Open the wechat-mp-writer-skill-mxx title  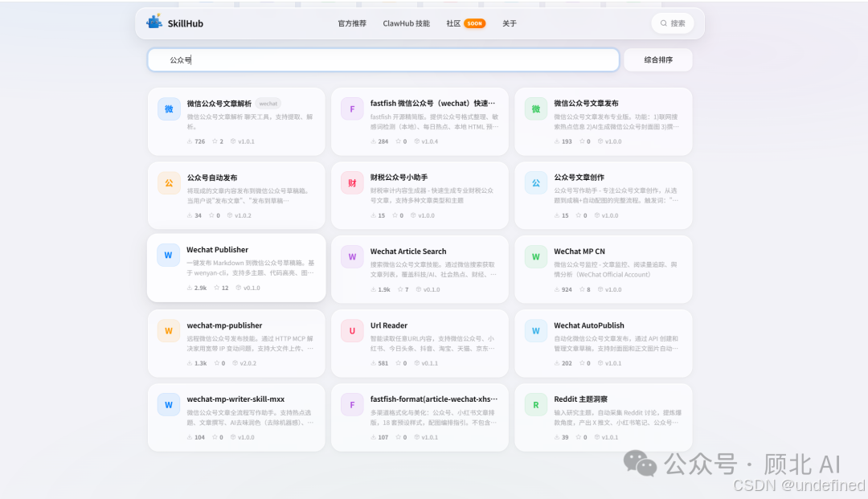(235, 399)
